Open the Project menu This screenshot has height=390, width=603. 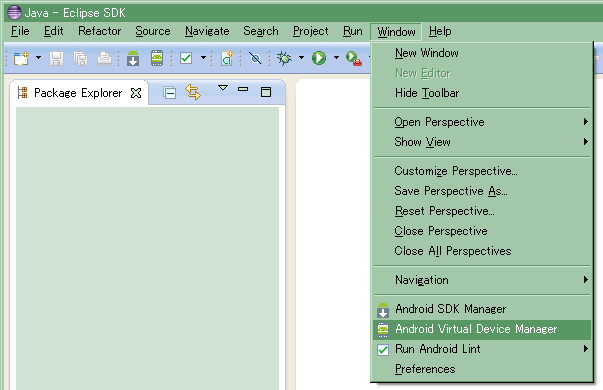point(311,31)
